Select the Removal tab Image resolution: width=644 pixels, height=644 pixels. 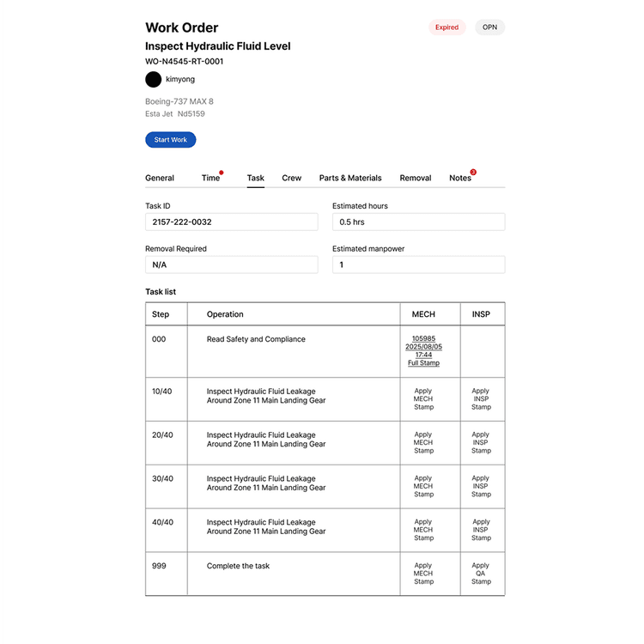pos(416,178)
